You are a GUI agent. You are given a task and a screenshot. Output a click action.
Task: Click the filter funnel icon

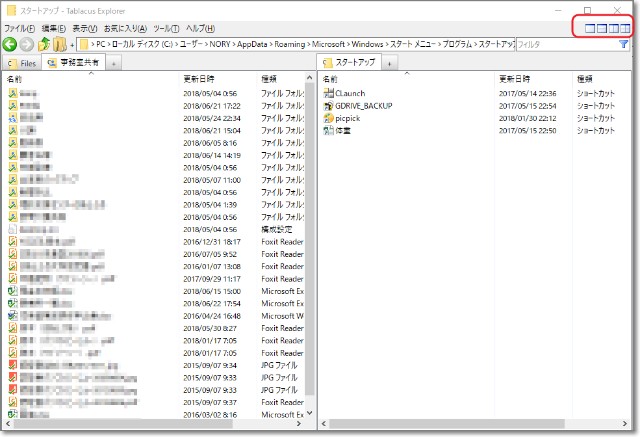click(x=624, y=45)
